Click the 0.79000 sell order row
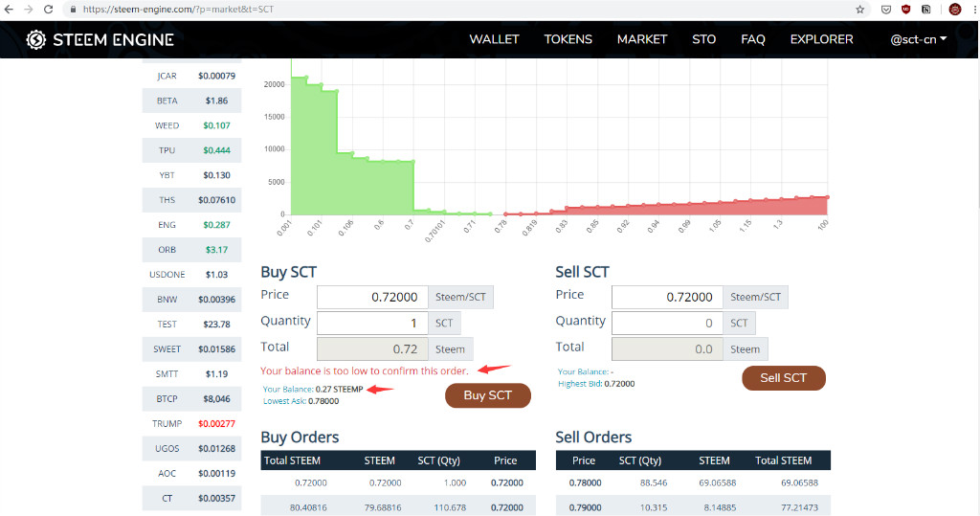This screenshot has height=516, width=980. [x=693, y=506]
